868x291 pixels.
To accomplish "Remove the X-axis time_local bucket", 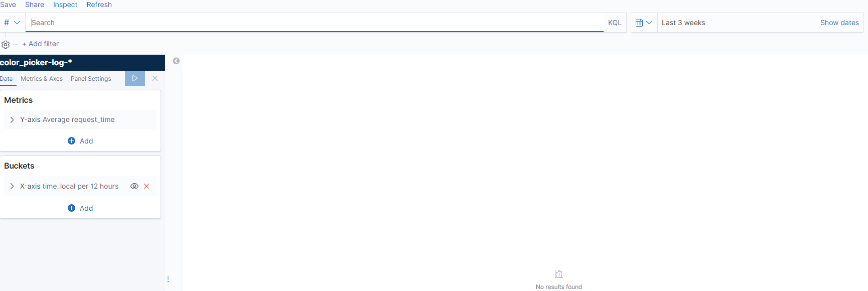I will pos(147,186).
